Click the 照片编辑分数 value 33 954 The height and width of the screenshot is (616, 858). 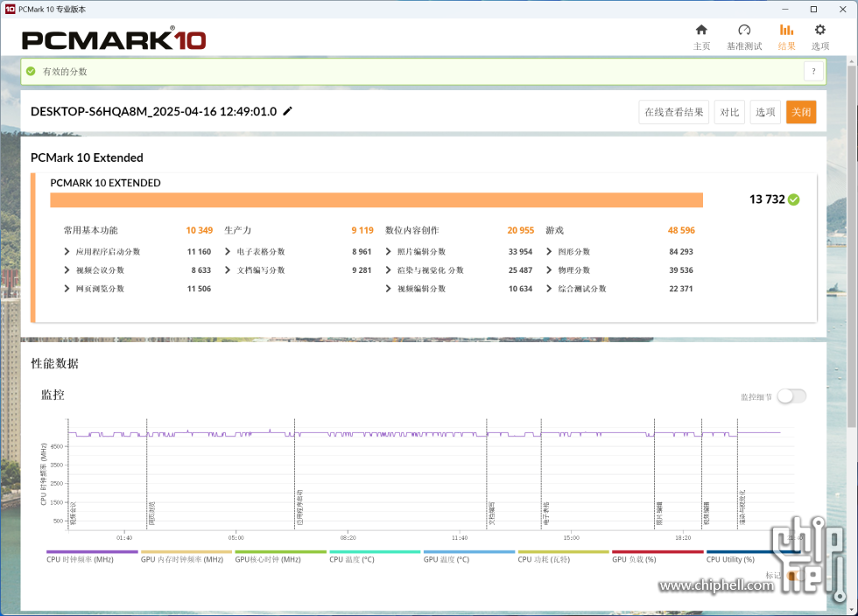(x=520, y=252)
